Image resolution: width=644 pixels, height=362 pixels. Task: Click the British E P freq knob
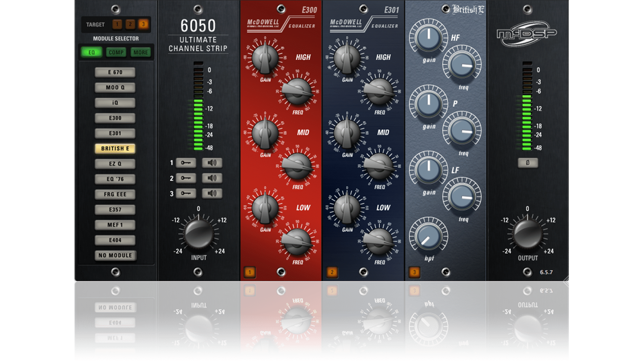[x=462, y=131]
